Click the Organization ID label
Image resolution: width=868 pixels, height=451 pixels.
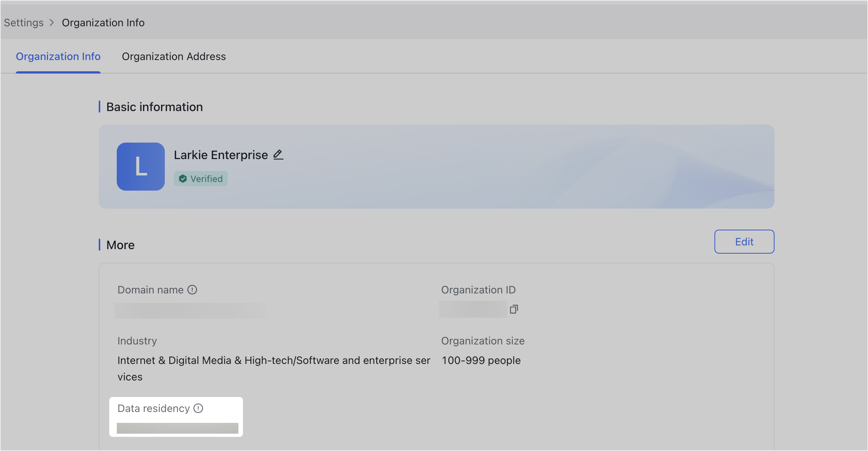(x=478, y=290)
